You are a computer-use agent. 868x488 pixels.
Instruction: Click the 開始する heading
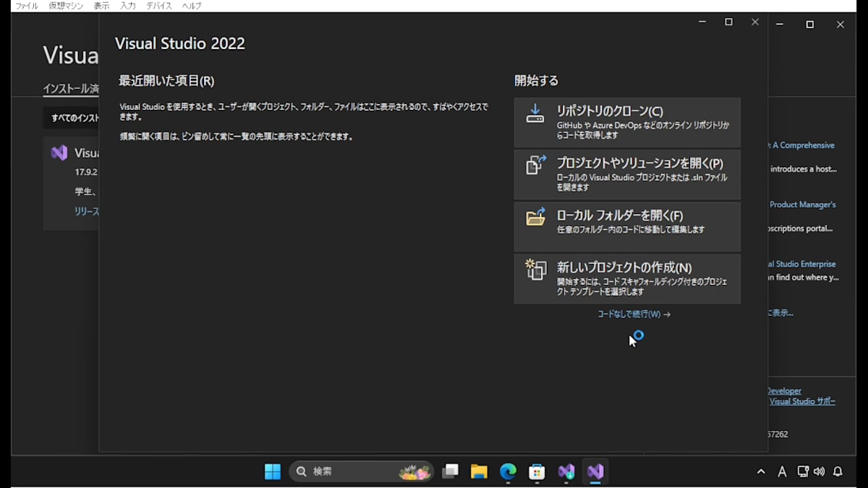pos(536,81)
